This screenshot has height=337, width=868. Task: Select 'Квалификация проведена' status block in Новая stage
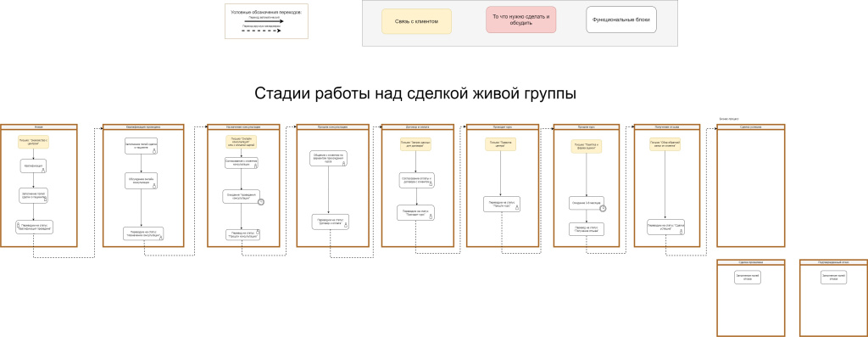click(x=34, y=227)
